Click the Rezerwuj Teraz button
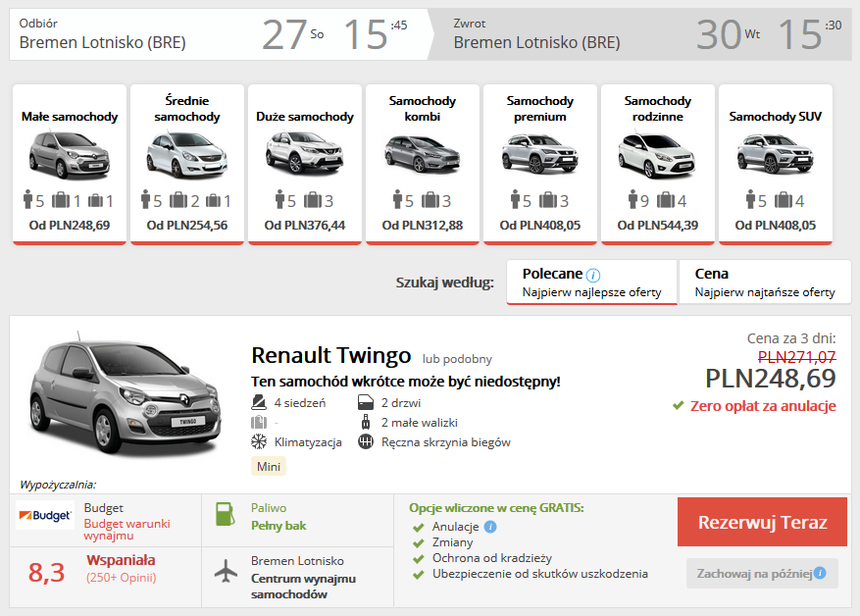 (762, 522)
